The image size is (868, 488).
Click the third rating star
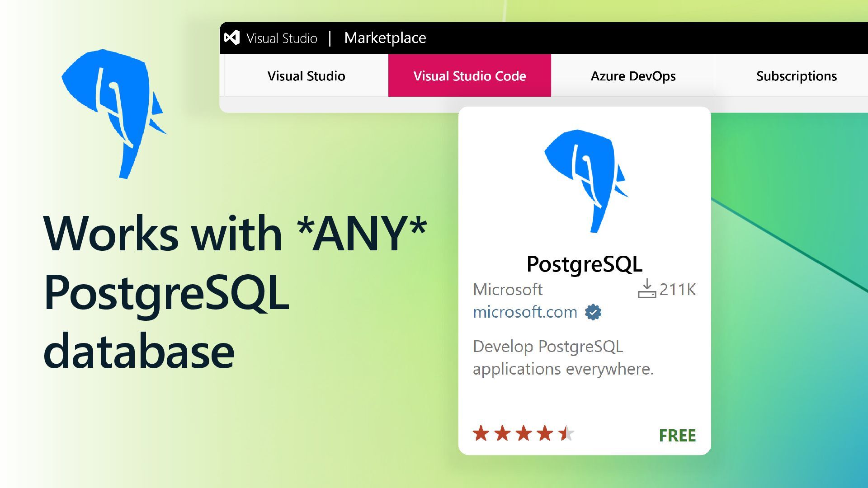click(524, 433)
